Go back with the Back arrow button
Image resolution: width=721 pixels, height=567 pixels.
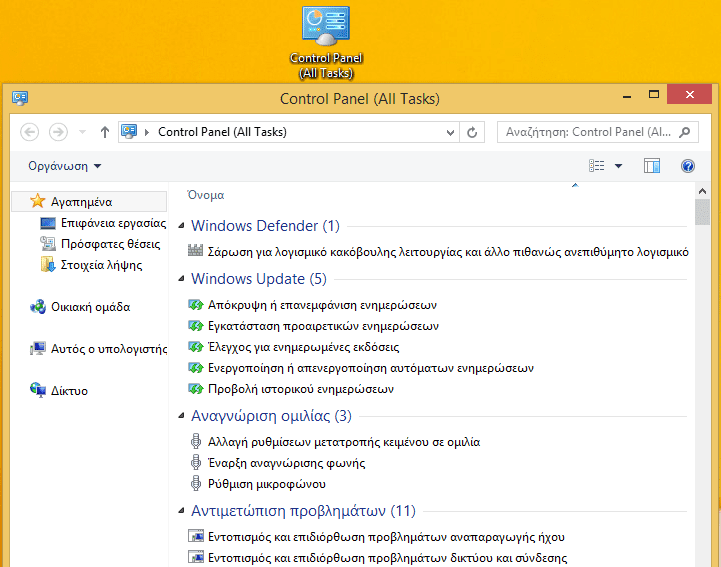point(29,132)
